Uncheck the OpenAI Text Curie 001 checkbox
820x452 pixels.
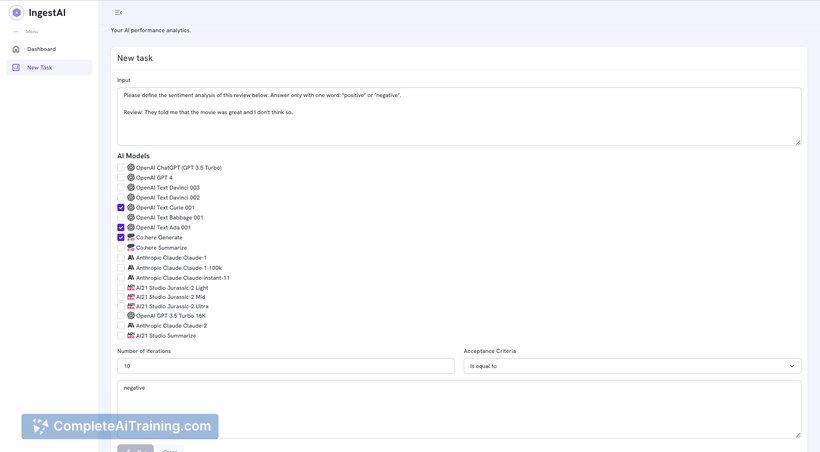click(x=121, y=208)
